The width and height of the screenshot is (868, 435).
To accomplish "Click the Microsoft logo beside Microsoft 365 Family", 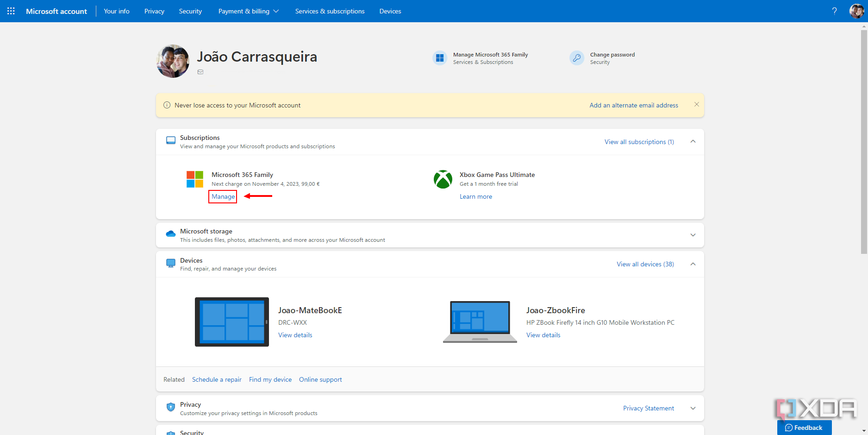I will click(195, 179).
